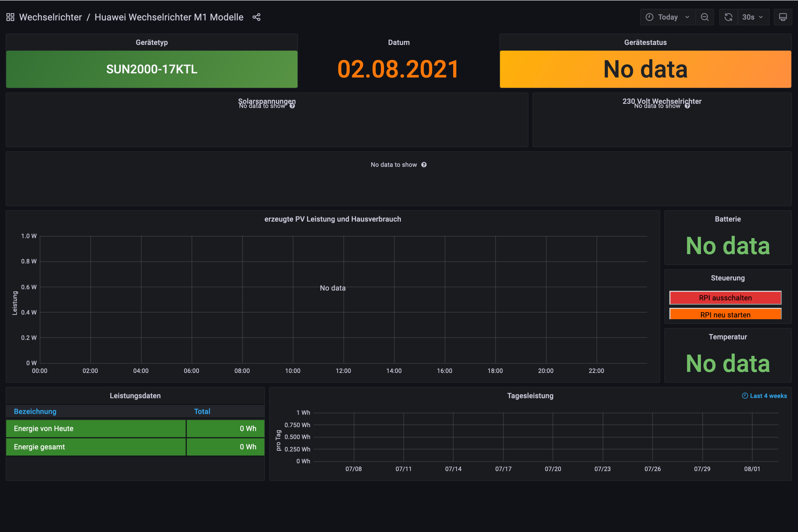Click the green SUN2000-17KTL stat box

(x=152, y=69)
